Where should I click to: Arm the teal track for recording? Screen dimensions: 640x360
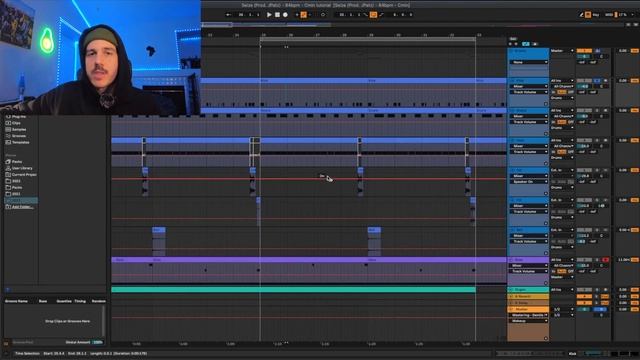605,290
